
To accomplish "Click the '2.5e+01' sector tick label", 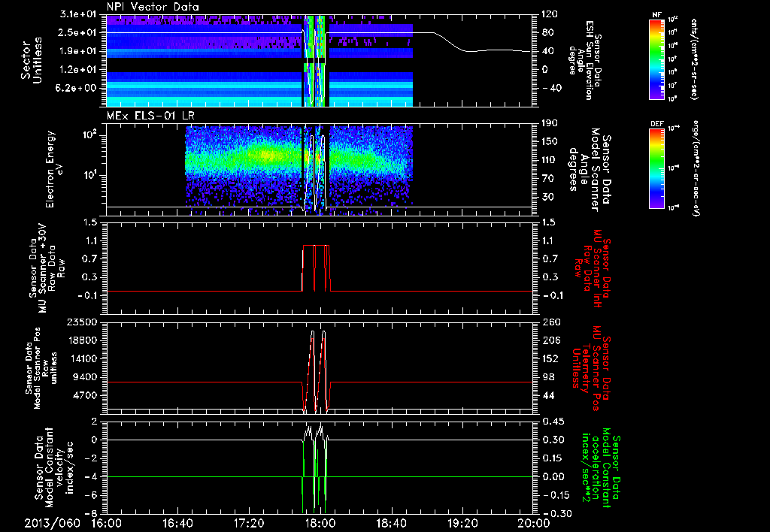I will click(x=80, y=32).
